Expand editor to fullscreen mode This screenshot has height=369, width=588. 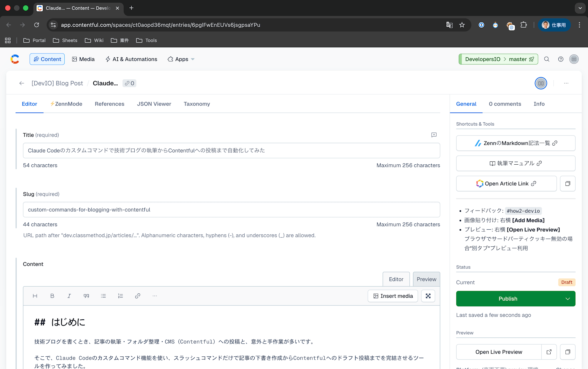point(428,296)
